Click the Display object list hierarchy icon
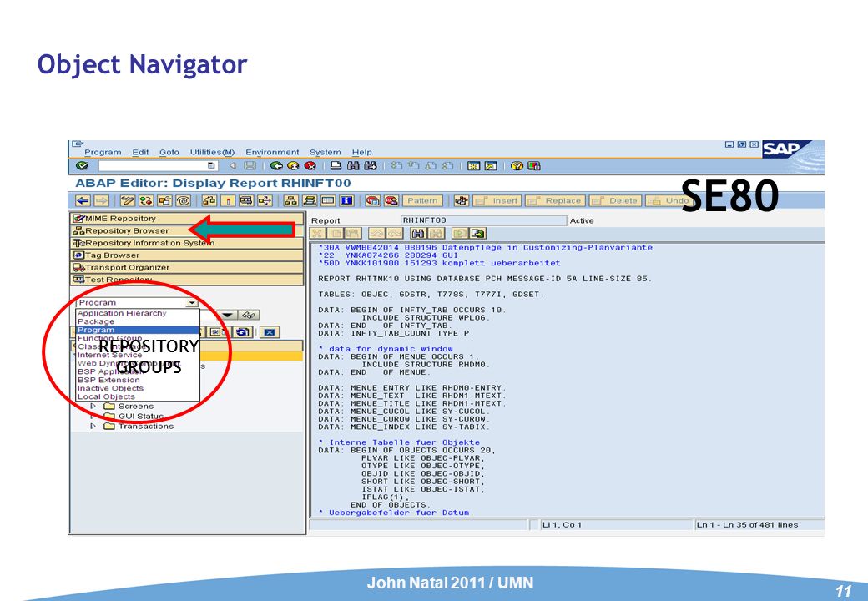Viewport: 868px width, 601px height. [291, 201]
